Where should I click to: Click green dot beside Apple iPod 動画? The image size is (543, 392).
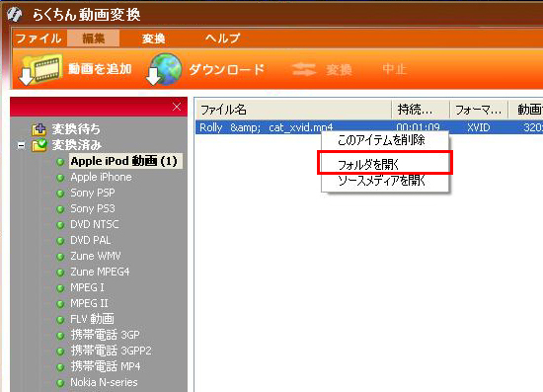coord(60,162)
